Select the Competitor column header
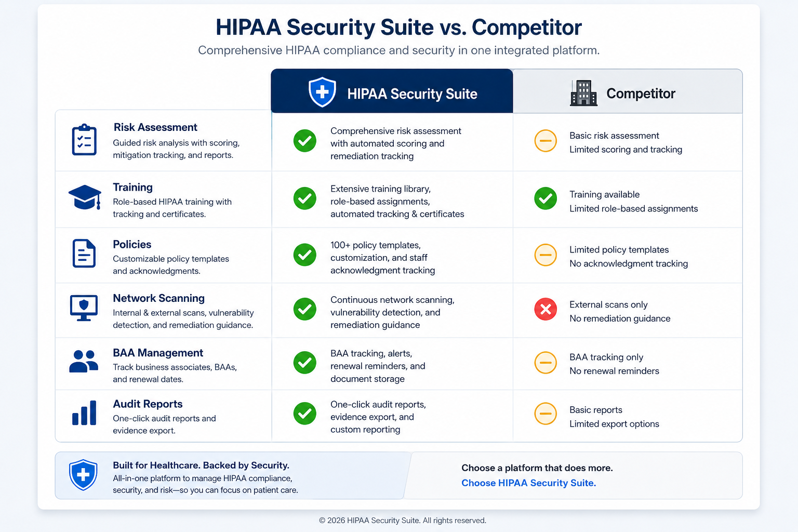 click(628, 91)
